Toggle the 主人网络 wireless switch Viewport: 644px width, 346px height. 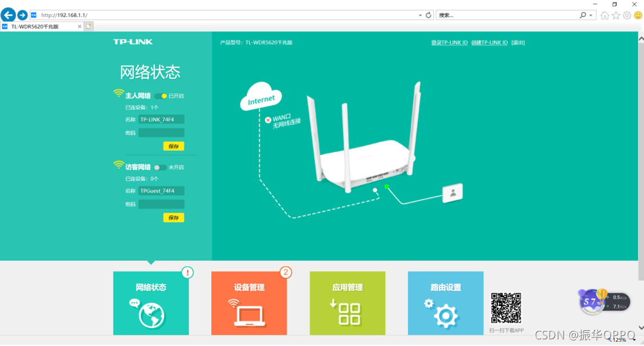coord(160,96)
